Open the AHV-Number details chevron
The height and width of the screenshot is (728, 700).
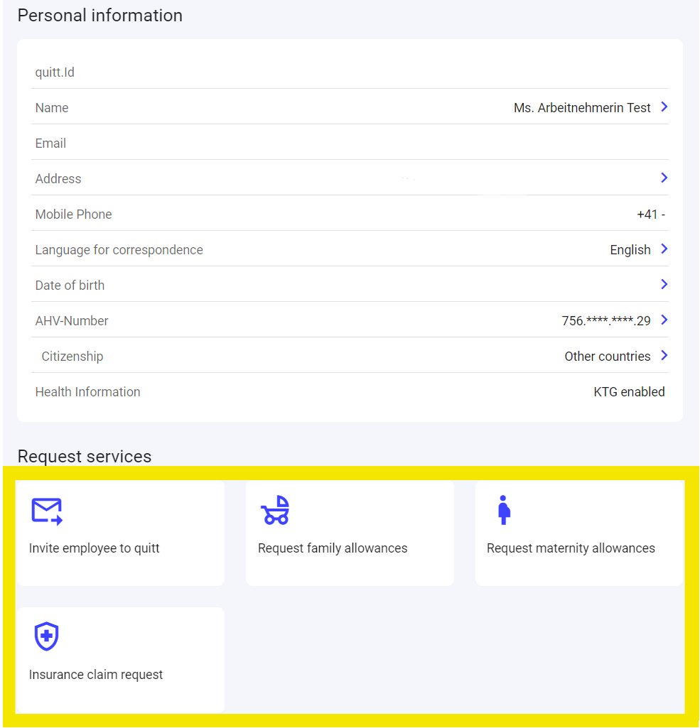point(664,320)
